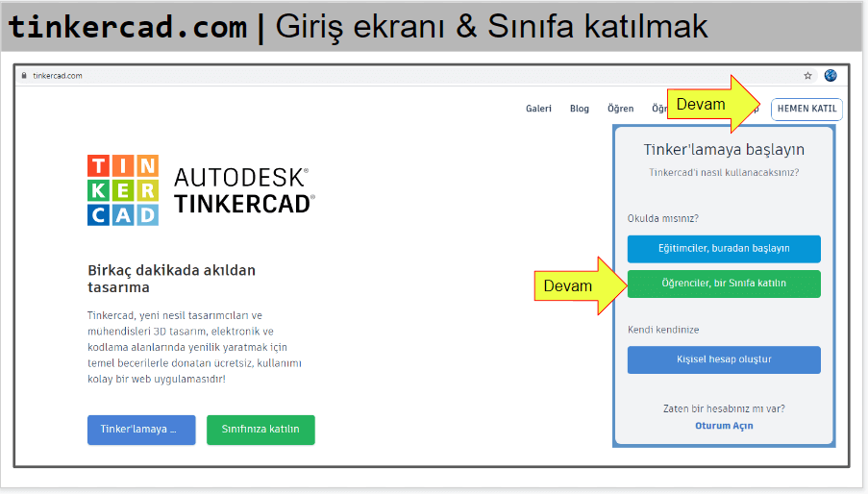Click the yellow Devam arrow pointing to HEMEN KATIL
The height and width of the screenshot is (494, 868).
716,104
